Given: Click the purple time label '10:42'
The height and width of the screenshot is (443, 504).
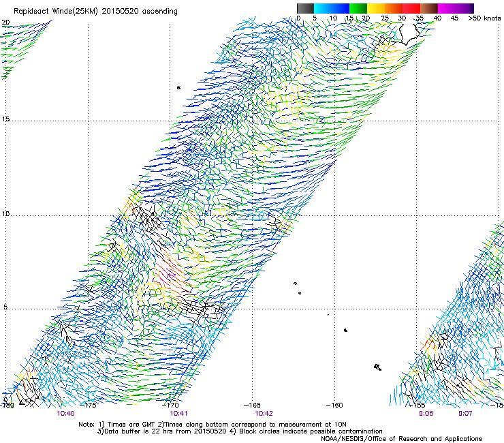Looking at the screenshot, I should coord(264,414).
